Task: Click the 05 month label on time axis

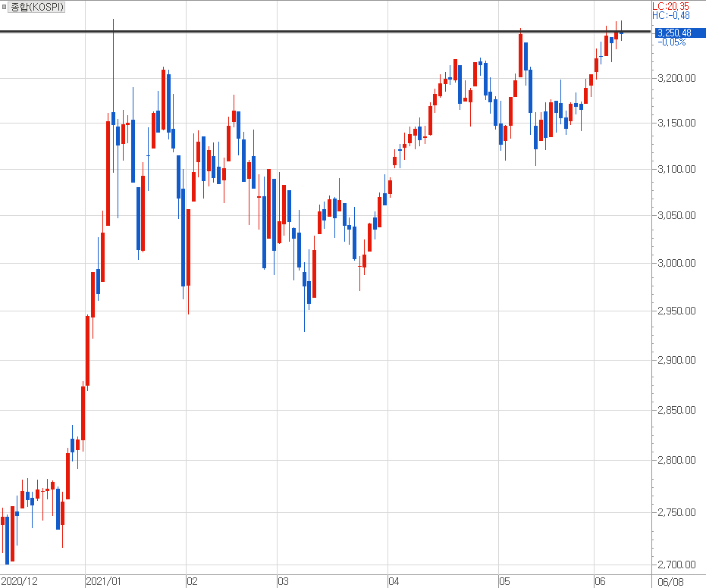Action: coord(505,581)
